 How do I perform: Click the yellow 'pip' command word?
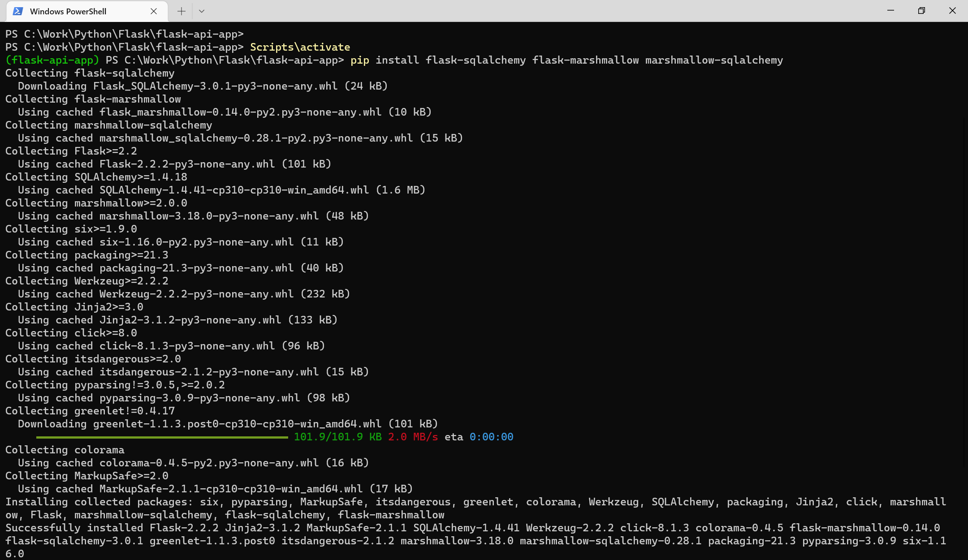(360, 60)
